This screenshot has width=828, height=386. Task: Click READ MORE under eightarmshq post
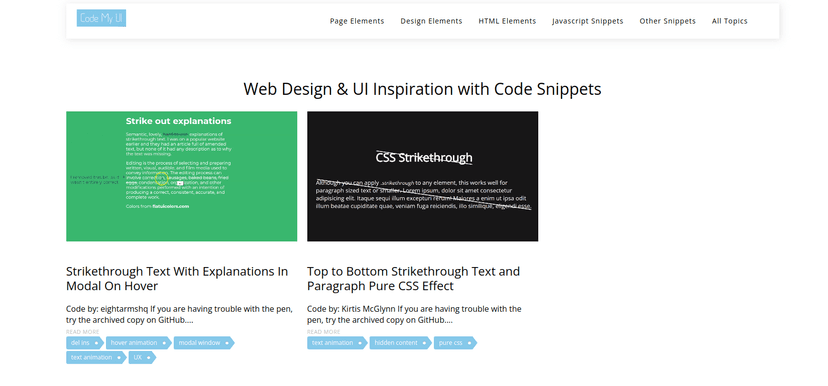click(x=82, y=332)
